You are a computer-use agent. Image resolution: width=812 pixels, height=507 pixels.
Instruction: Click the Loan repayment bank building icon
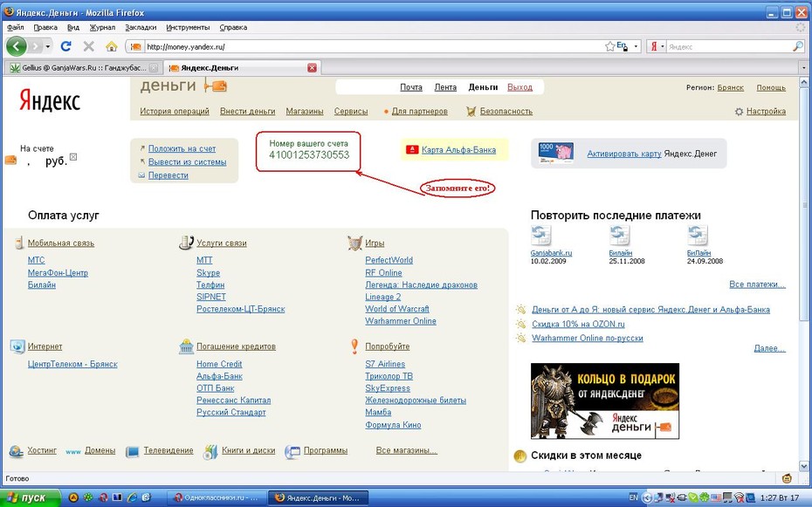(186, 346)
